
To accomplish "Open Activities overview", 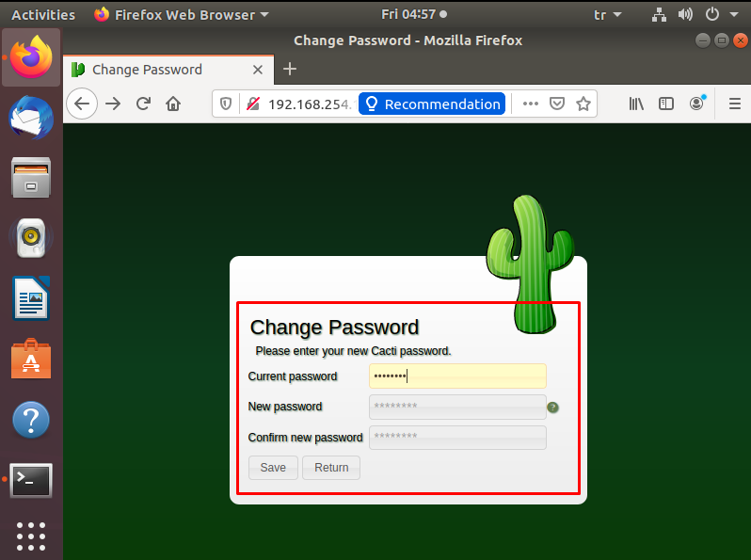I will pos(43,15).
